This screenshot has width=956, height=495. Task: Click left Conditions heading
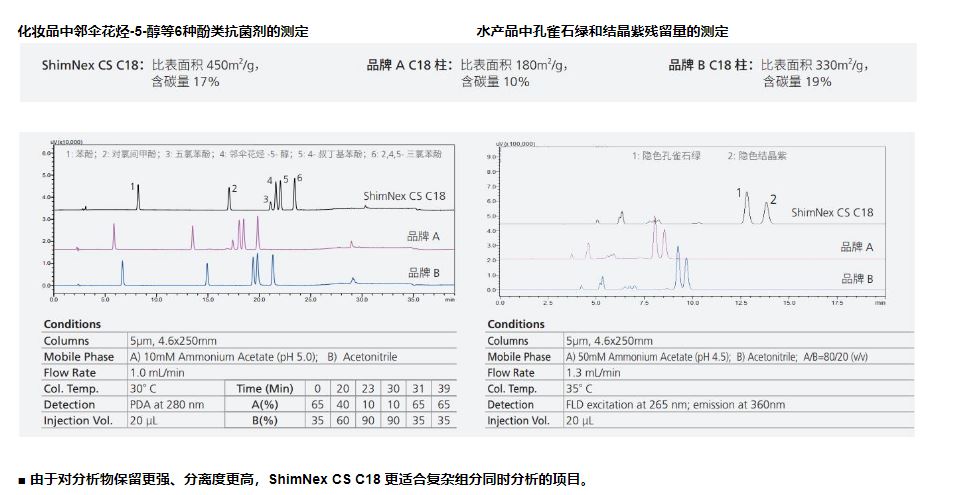click(x=72, y=324)
